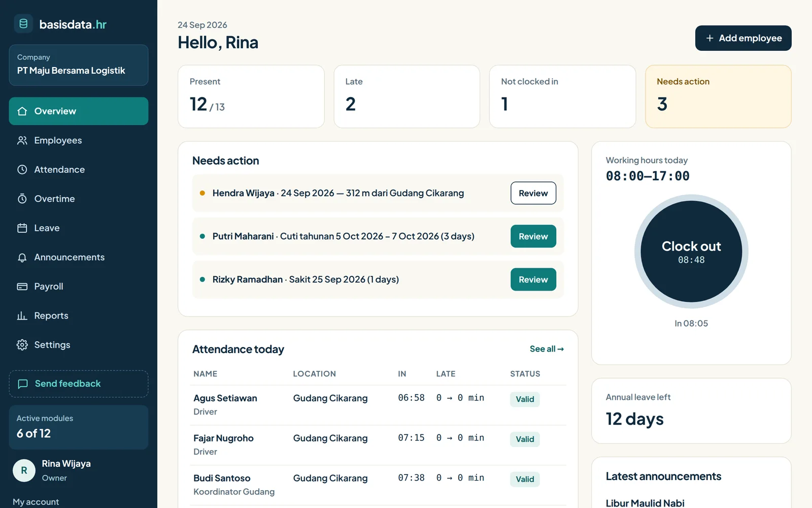Click Fajar Nugroho in the attendance table
The height and width of the screenshot is (508, 812).
pyautogui.click(x=223, y=438)
